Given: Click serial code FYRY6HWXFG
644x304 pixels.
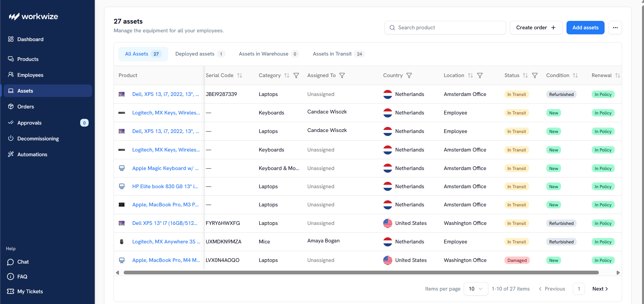Looking at the screenshot, I should 223,223.
